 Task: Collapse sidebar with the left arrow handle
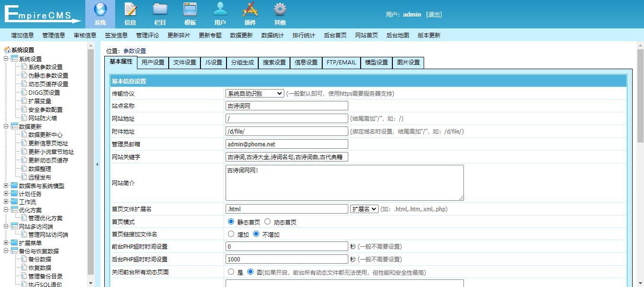pyautogui.click(x=97, y=164)
